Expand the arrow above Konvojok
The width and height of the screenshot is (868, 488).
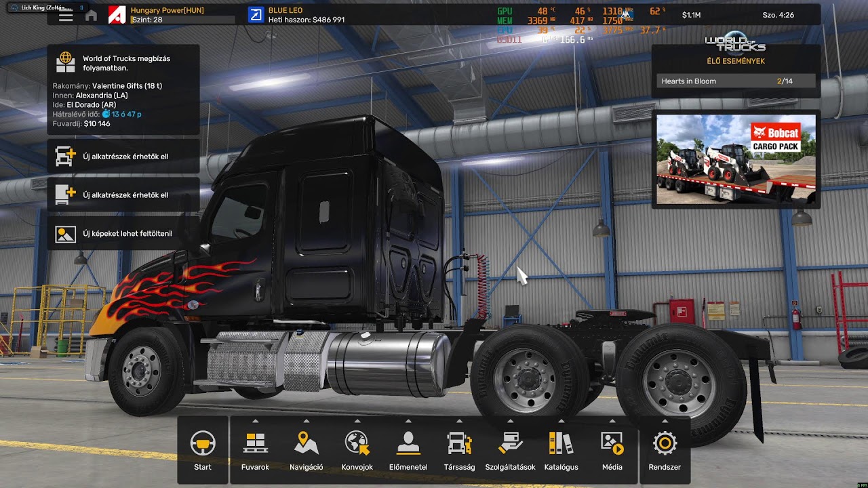(x=357, y=421)
